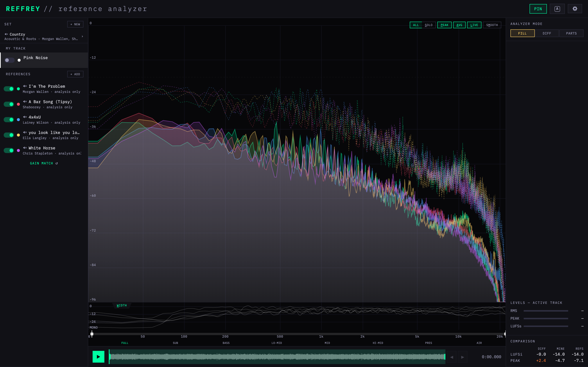The image size is (588, 367).
Task: Click the A snapshot icon button
Action: 557,9
